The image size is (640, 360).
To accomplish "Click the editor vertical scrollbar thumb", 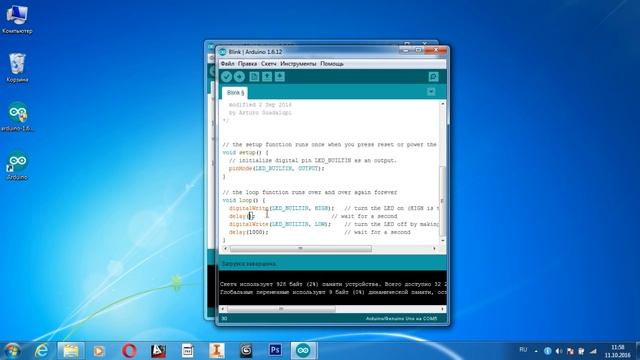I will click(x=442, y=201).
